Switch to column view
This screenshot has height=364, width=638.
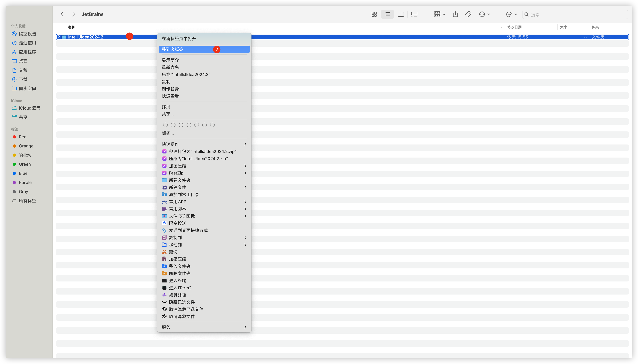coord(401,14)
